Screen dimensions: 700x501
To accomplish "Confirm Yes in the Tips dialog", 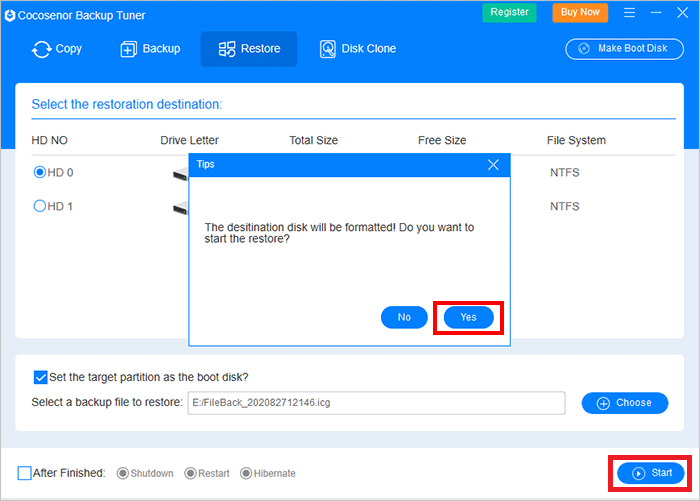I will tap(468, 317).
